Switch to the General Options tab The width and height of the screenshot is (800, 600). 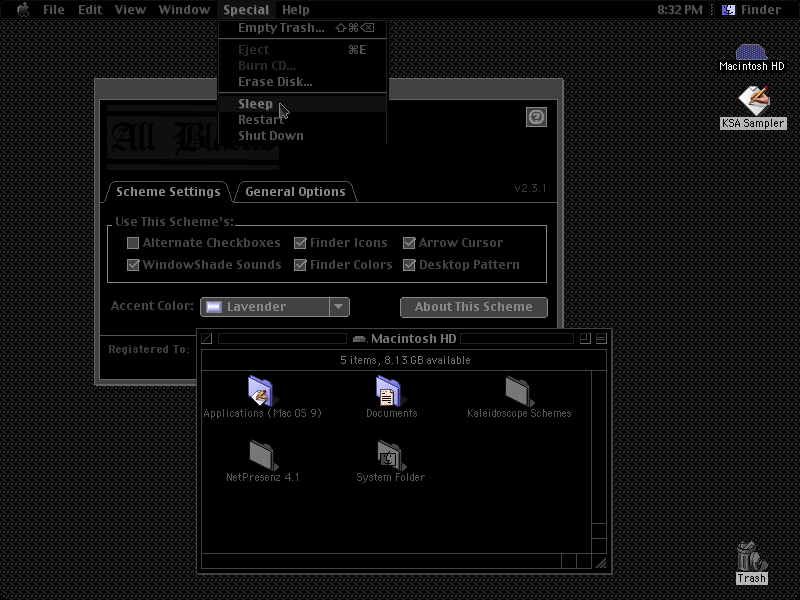click(295, 192)
